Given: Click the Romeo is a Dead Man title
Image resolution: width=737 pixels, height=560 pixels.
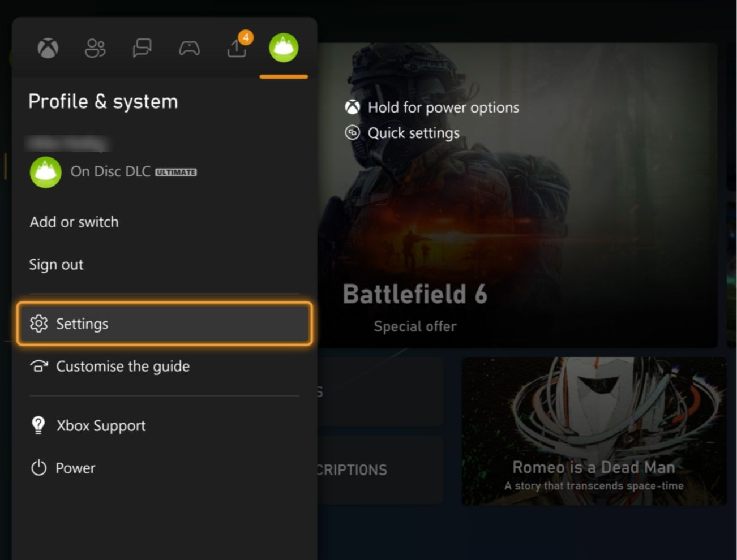Looking at the screenshot, I should click(x=594, y=467).
